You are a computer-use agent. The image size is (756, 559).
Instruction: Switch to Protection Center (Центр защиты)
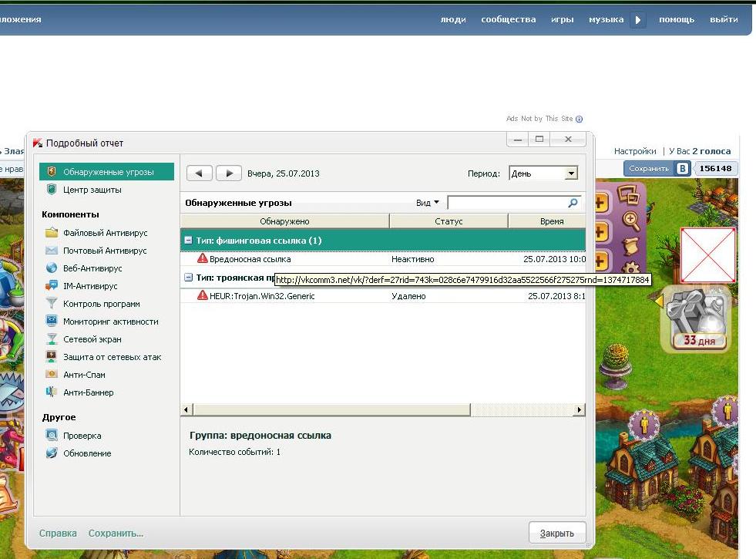[x=92, y=190]
